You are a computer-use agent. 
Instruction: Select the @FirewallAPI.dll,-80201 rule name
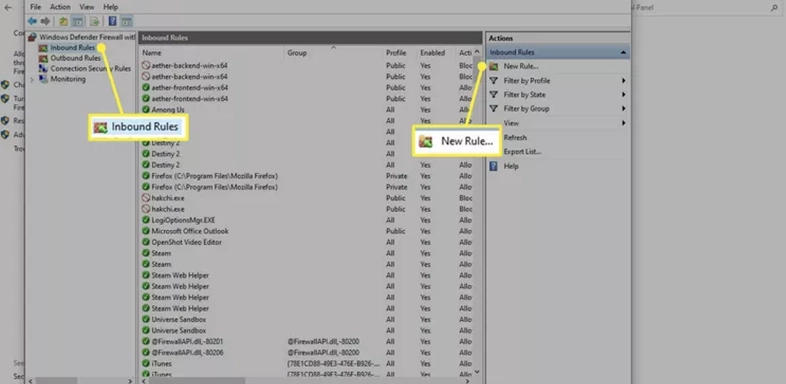point(187,341)
